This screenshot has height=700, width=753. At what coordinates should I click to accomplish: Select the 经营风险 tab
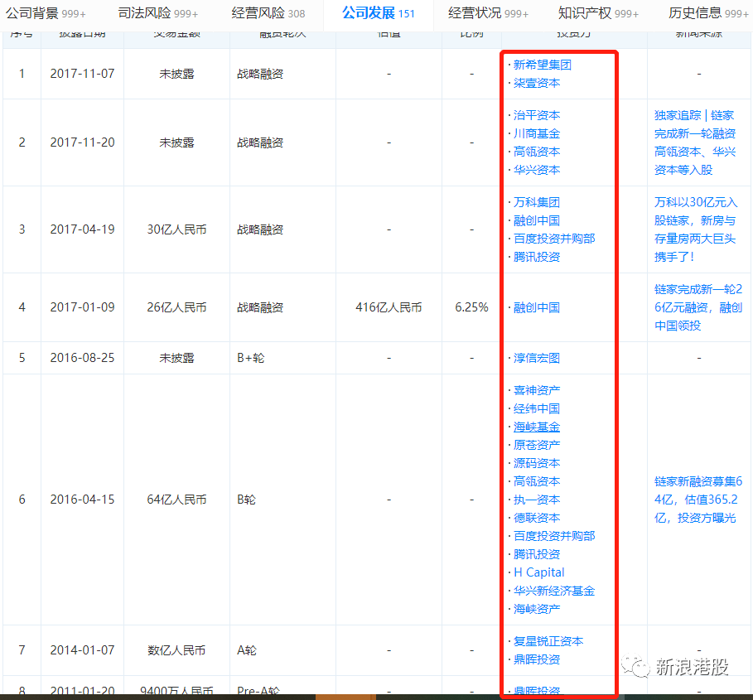pyautogui.click(x=268, y=13)
